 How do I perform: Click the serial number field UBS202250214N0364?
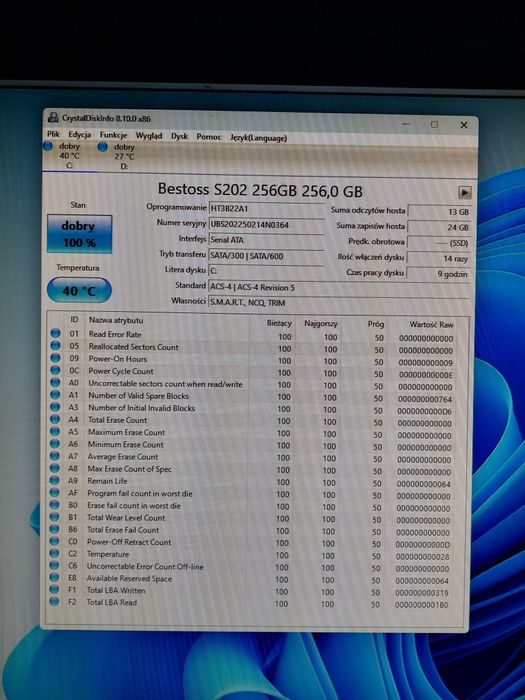tap(267, 225)
